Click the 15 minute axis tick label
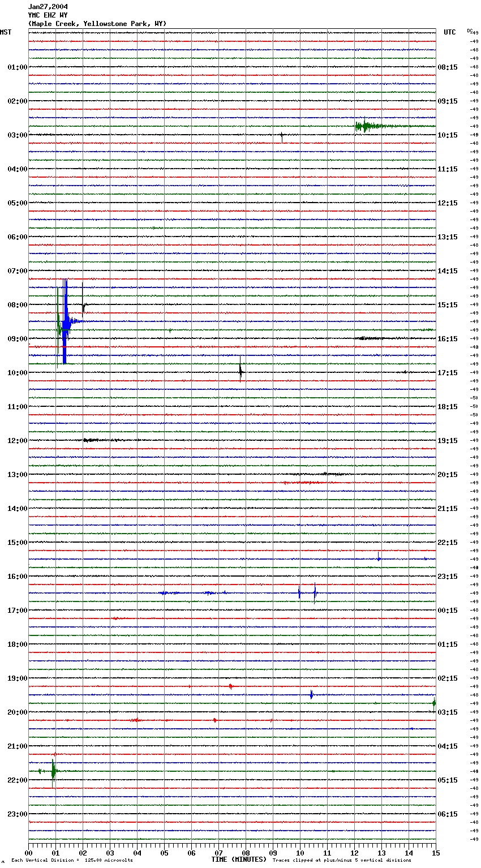The width and height of the screenshot is (481, 868). coord(436,853)
